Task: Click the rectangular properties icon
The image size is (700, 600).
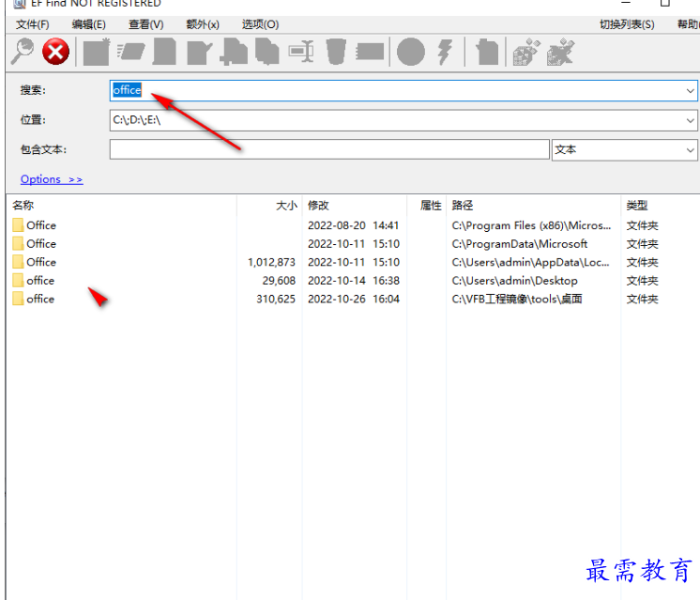Action: pyautogui.click(x=370, y=52)
